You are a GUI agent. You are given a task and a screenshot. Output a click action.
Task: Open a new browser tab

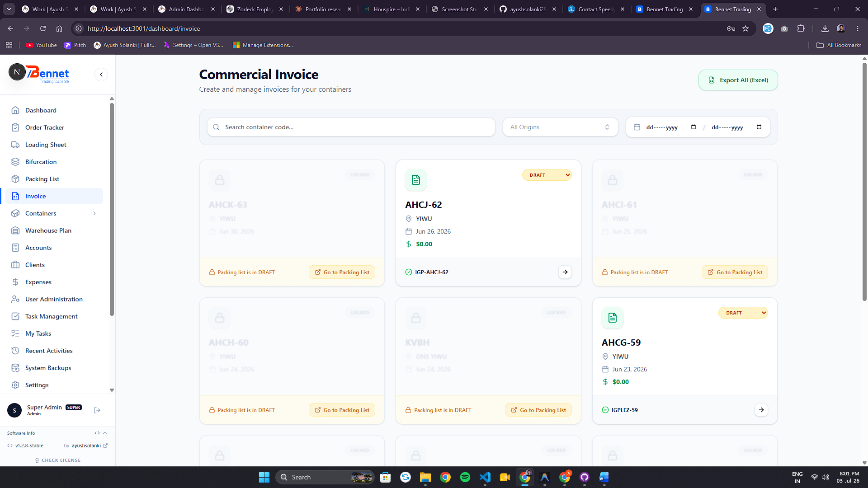775,9
